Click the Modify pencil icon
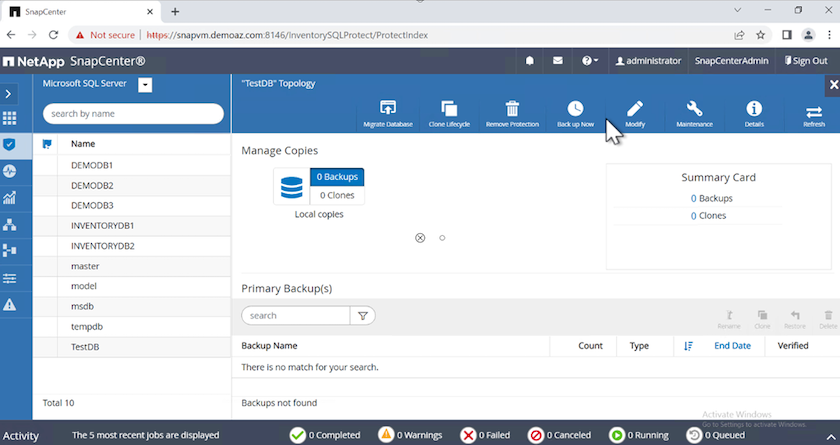Screen dimensions: 840x445 (x=635, y=108)
